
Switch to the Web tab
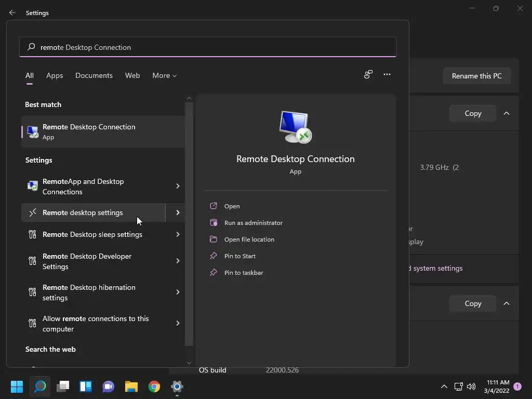[132, 76]
